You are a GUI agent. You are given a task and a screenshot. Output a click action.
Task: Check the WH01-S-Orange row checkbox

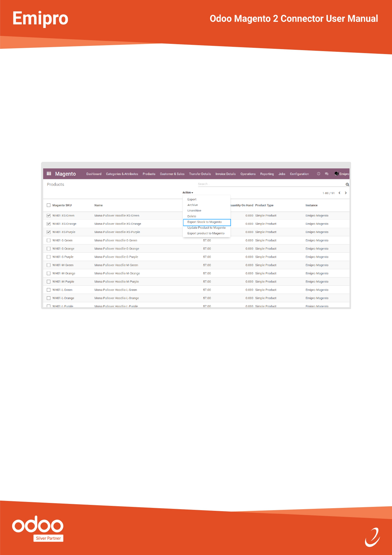[x=49, y=248]
